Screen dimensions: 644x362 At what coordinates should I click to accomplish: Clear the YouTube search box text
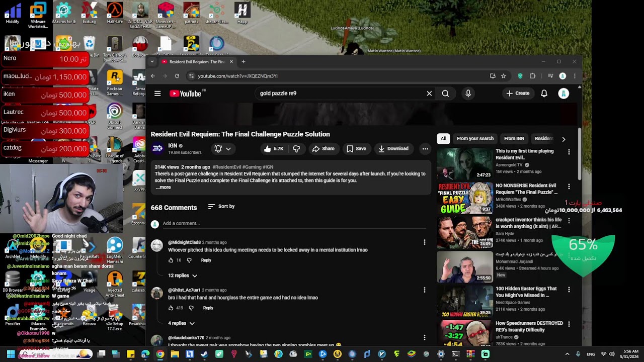pos(429,94)
